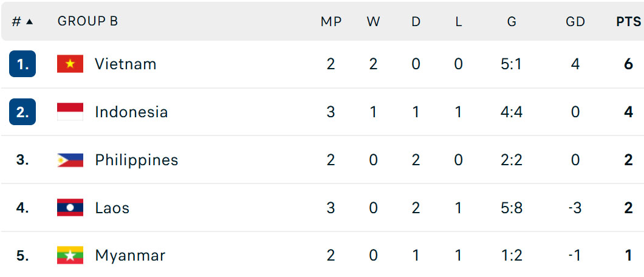
Task: Open the Indonesia team link
Action: pos(131,112)
